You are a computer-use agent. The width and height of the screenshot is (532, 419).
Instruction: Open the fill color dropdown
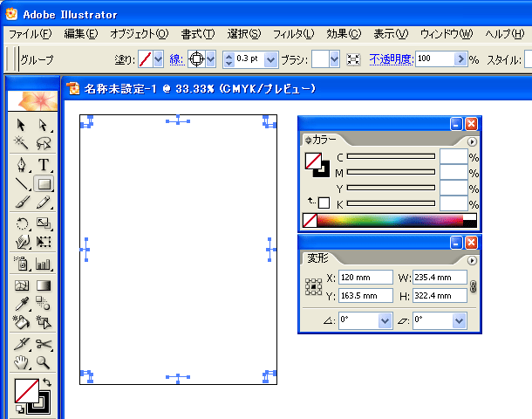[x=159, y=59]
